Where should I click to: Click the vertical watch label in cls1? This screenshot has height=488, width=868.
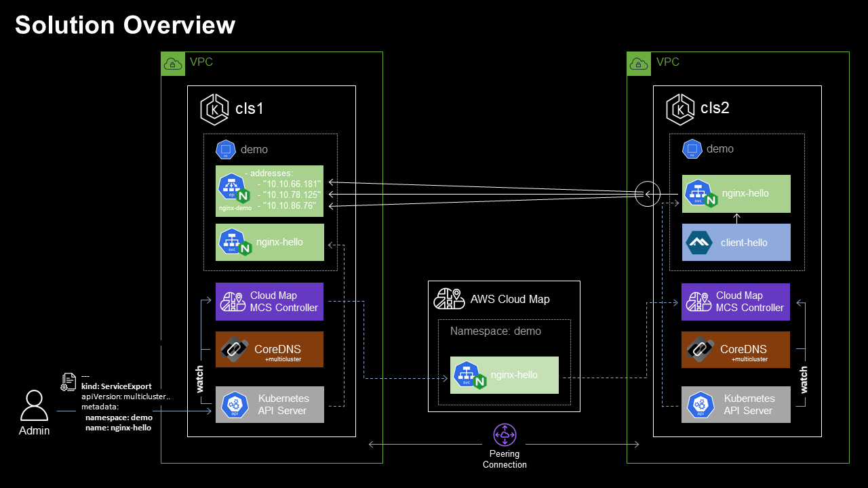click(200, 380)
